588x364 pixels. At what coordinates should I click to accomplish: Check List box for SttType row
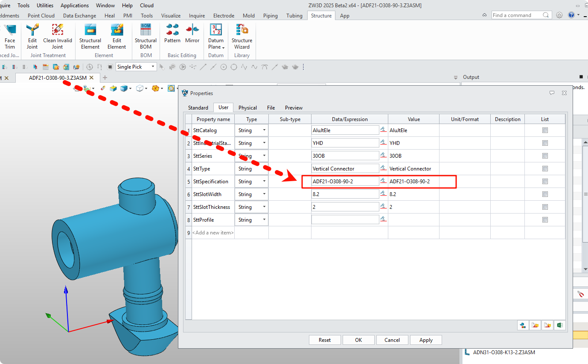pos(545,169)
